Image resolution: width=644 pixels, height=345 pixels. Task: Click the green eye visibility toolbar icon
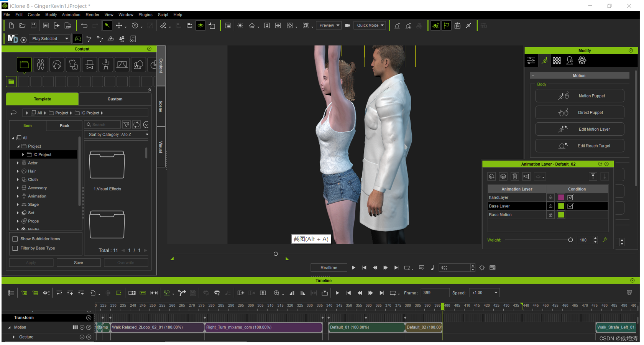click(x=200, y=26)
